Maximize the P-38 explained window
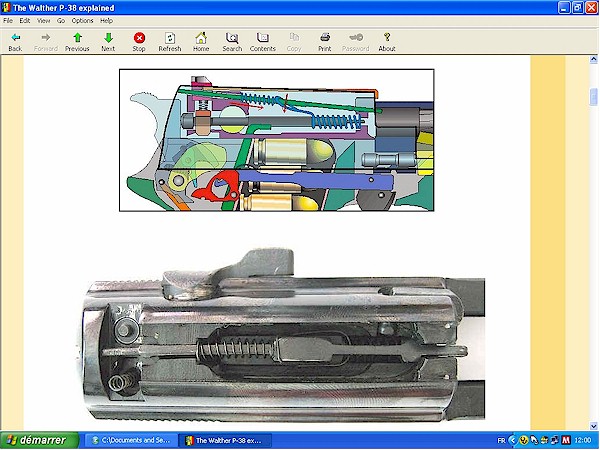 pos(577,8)
